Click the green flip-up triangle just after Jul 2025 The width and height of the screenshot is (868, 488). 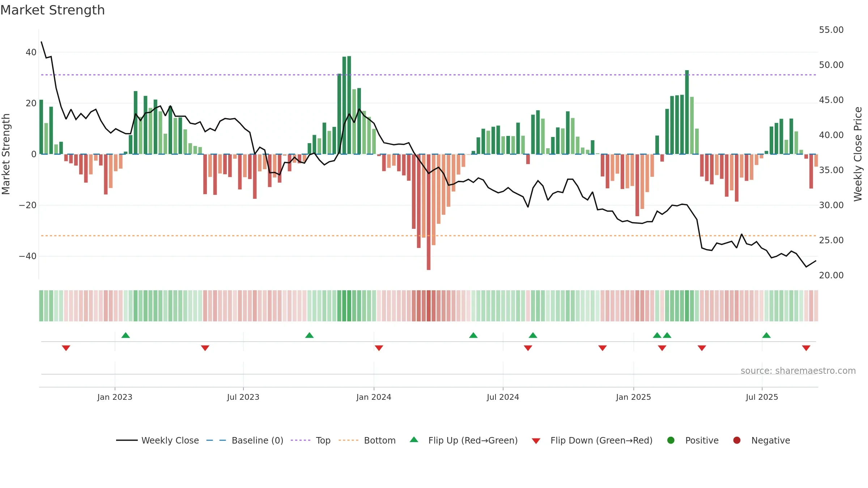point(766,335)
